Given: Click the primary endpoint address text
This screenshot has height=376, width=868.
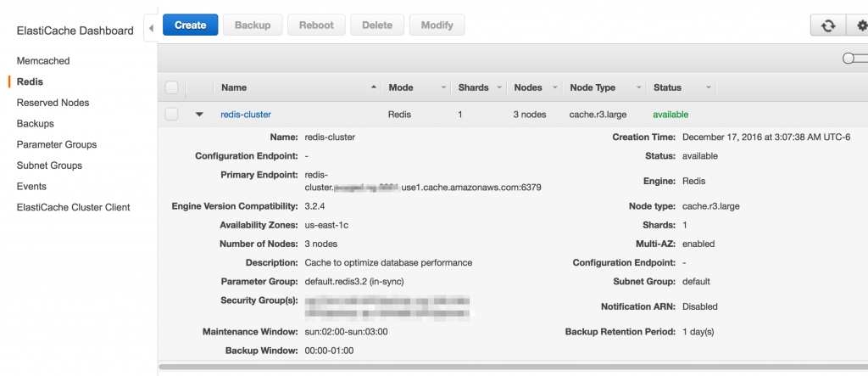Looking at the screenshot, I should [x=423, y=182].
